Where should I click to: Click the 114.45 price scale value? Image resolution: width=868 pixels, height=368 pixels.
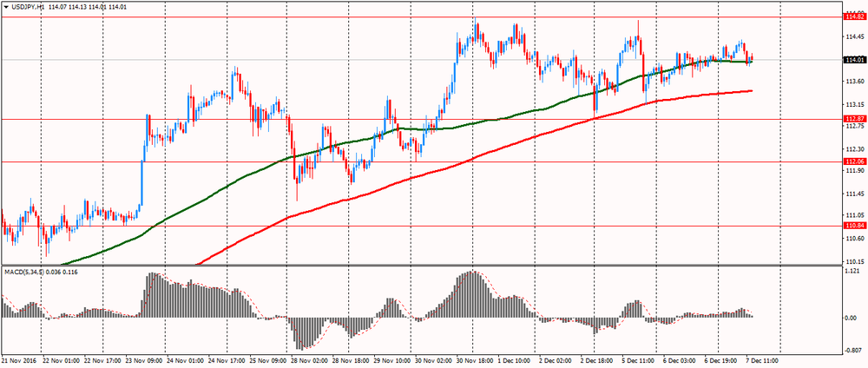853,36
